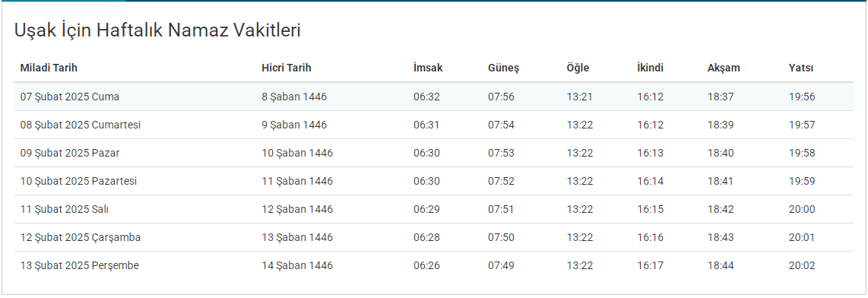Click the 09 Şubat 2025 Pazar date
This screenshot has width=868, height=298.
pos(70,153)
